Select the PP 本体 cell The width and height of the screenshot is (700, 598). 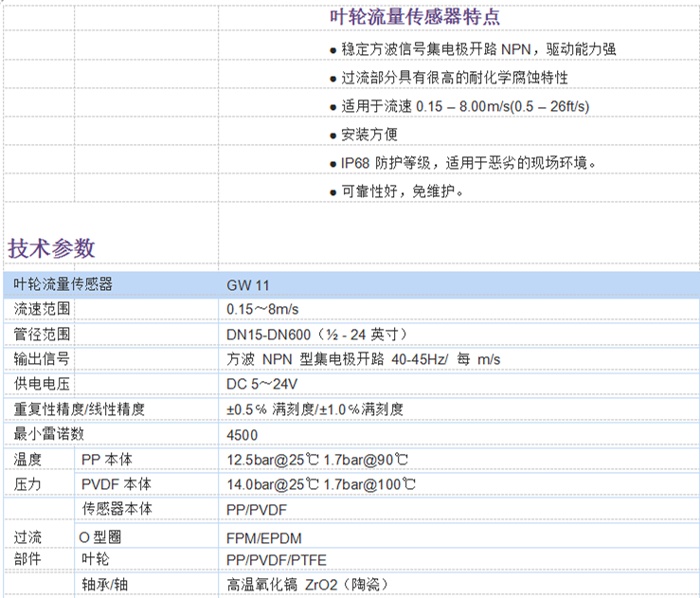coord(110,459)
